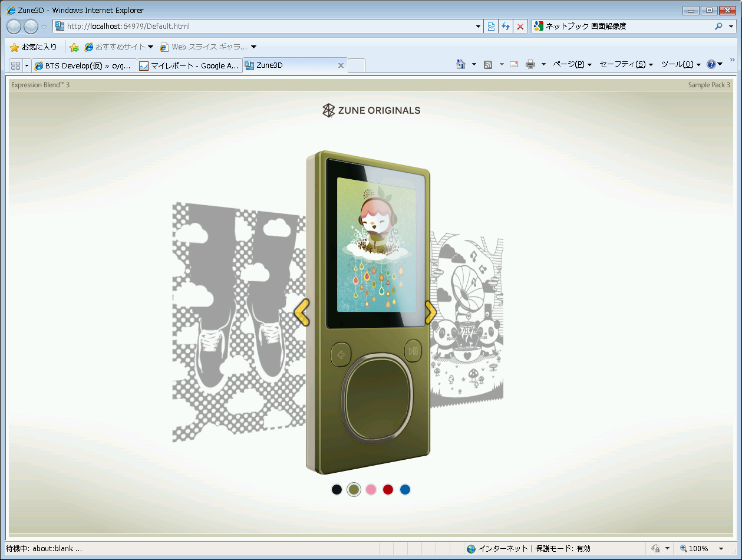Screen dimensions: 742x560
Task: Switch to the BTS Develop tab
Action: pos(84,65)
